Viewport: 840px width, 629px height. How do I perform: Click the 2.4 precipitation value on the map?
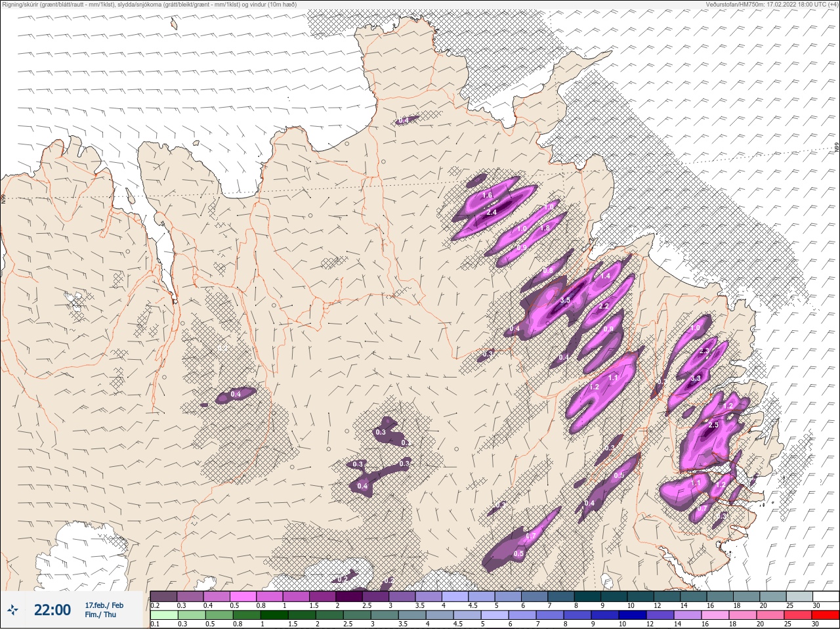point(491,213)
